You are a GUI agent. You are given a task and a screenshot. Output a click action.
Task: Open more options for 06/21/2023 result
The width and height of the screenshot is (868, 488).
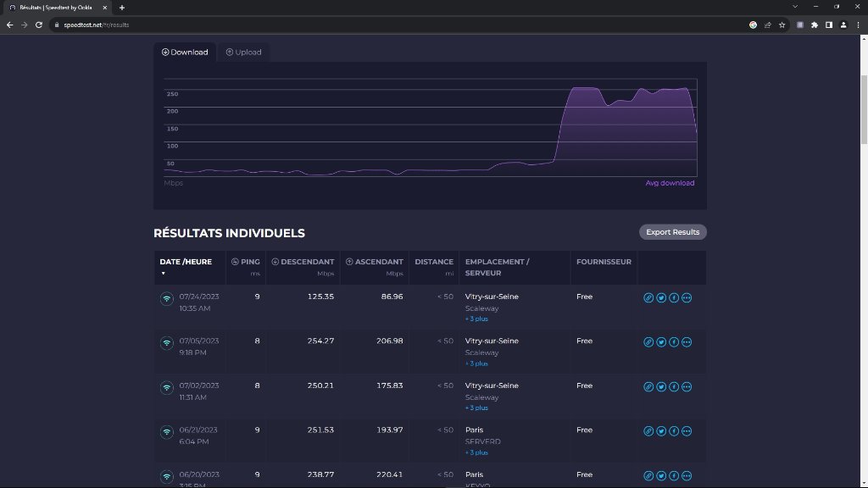click(x=687, y=431)
